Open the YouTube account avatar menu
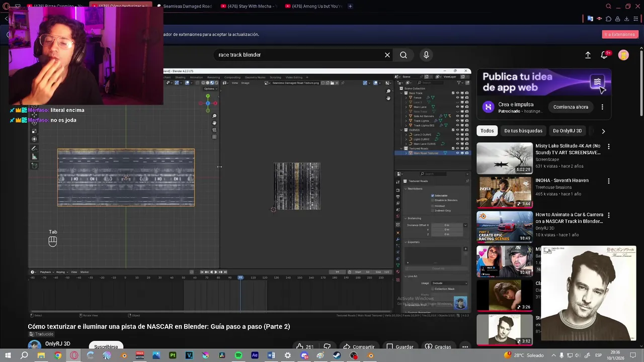Screen dimensions: 644x362 [x=623, y=55]
